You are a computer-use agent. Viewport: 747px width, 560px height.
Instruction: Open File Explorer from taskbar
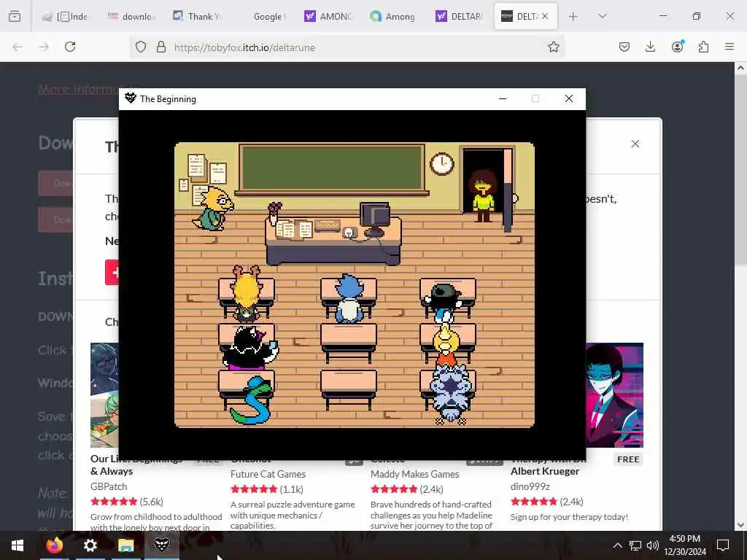click(x=125, y=545)
